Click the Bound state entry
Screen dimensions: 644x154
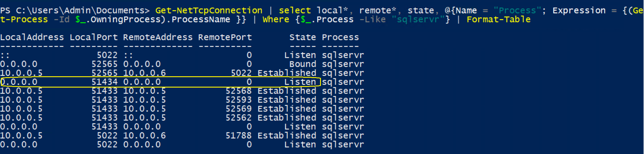pyautogui.click(x=303, y=64)
